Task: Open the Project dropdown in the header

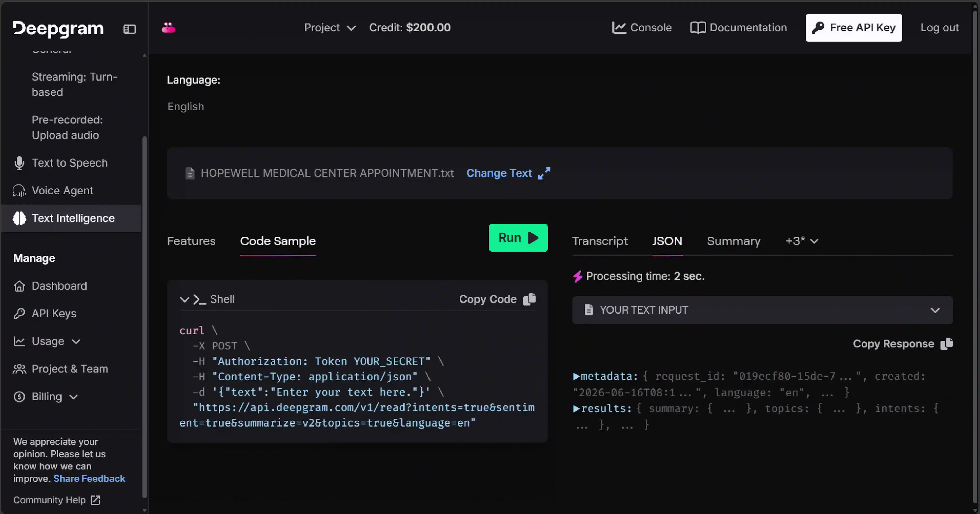Action: pos(329,28)
